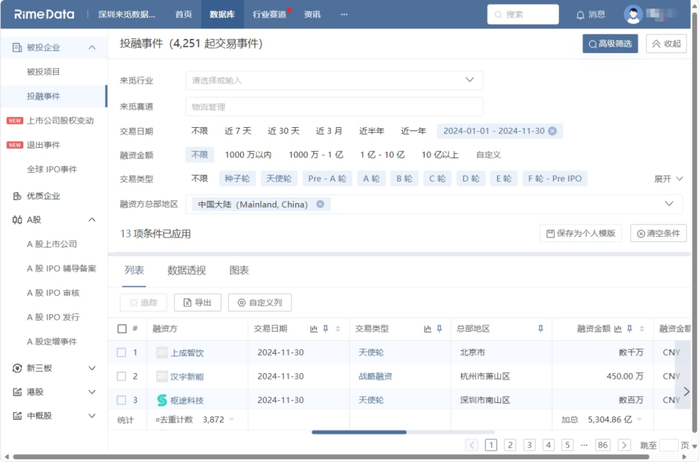The height and width of the screenshot is (462, 700).
Task: Open the more navigation ellipsis menu
Action: coord(344,14)
